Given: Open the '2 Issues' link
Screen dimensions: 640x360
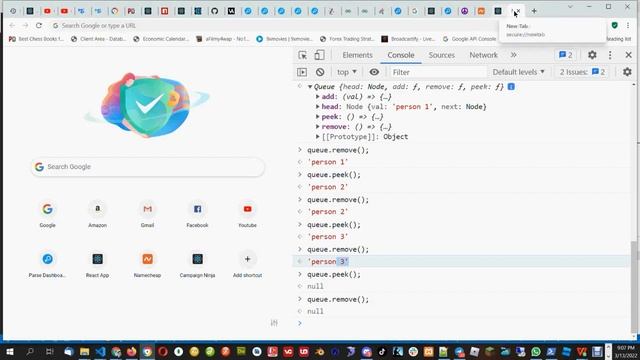Looking at the screenshot, I should click(582, 72).
